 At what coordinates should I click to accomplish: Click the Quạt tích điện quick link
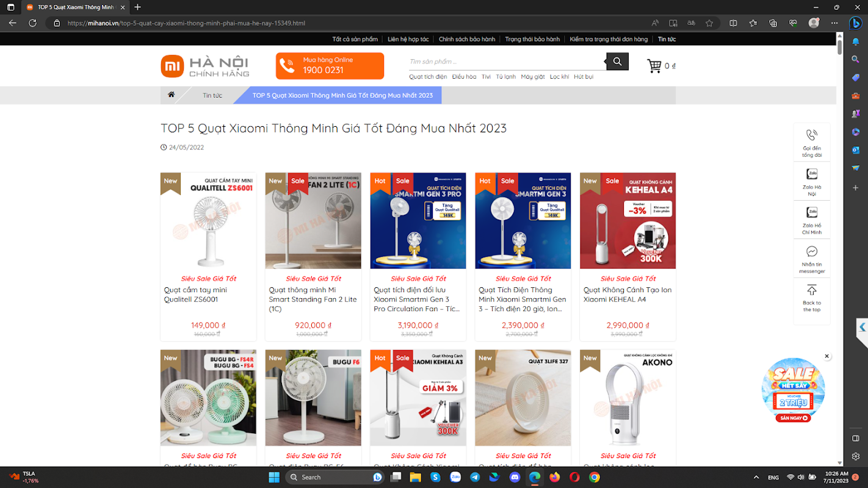[x=428, y=77]
